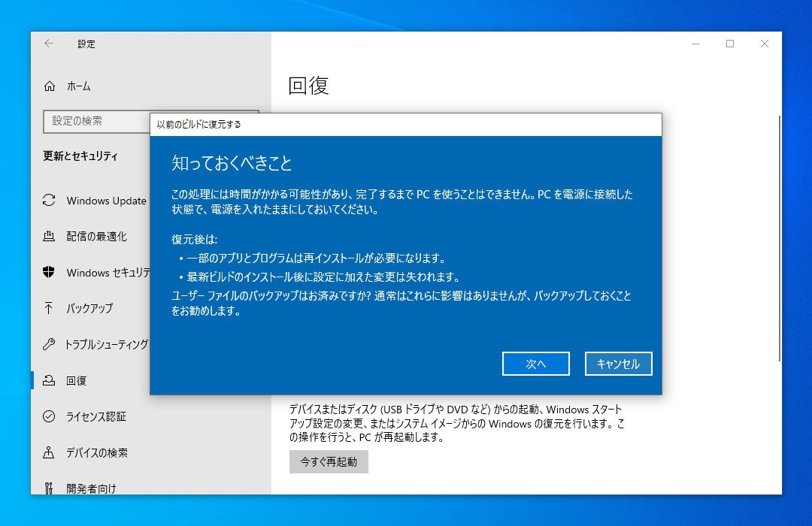Select the Windows Update sync icon
Viewport: 812px width, 526px height.
(49, 201)
